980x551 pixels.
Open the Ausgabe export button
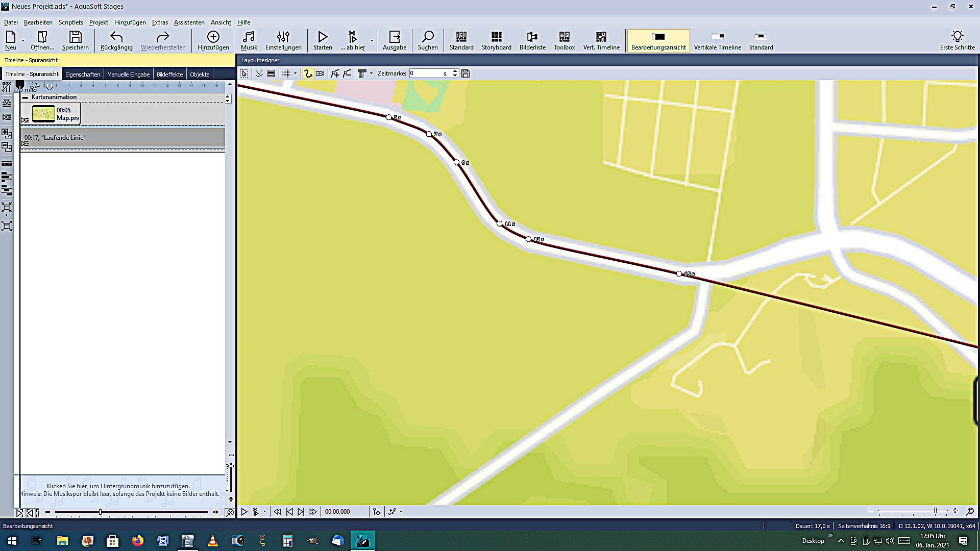click(394, 40)
